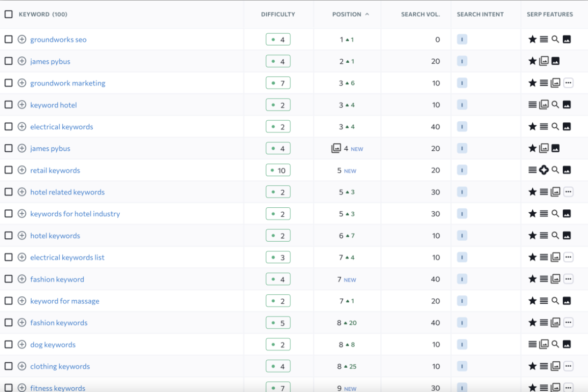The image size is (588, 392).
Task: Open the keyword for massage link
Action: [x=65, y=301]
